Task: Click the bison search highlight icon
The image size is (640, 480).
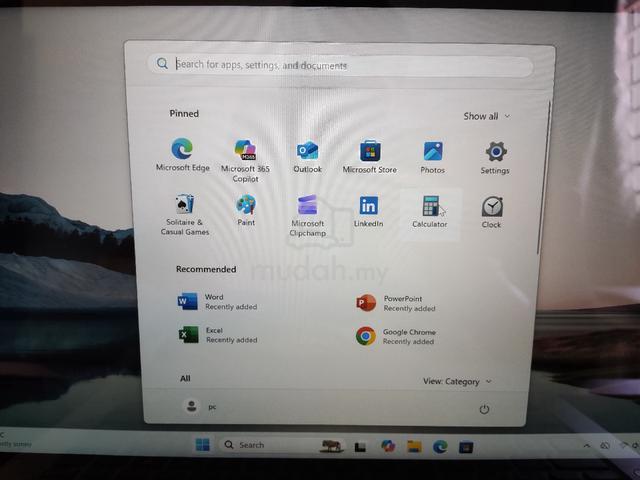Action: [331, 446]
